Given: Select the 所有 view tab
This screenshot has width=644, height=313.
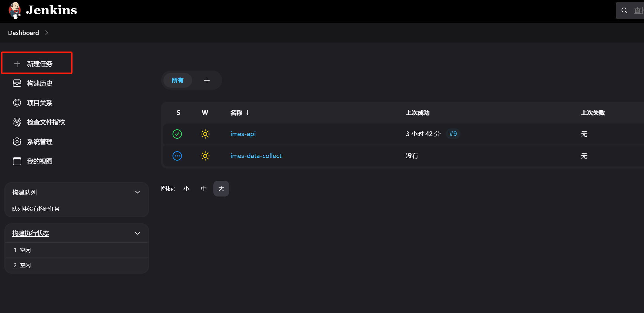Looking at the screenshot, I should (177, 80).
